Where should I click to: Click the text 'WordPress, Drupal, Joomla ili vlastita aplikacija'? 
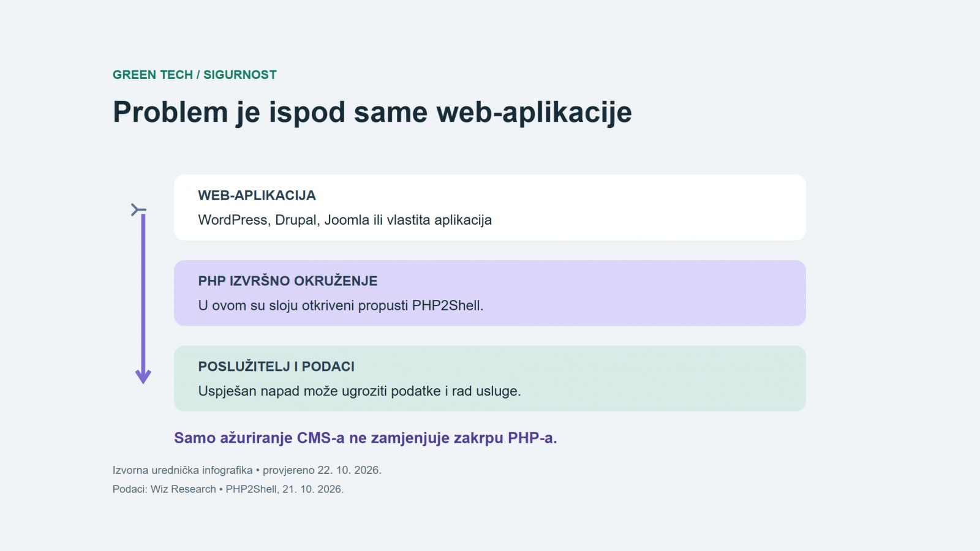(x=345, y=220)
